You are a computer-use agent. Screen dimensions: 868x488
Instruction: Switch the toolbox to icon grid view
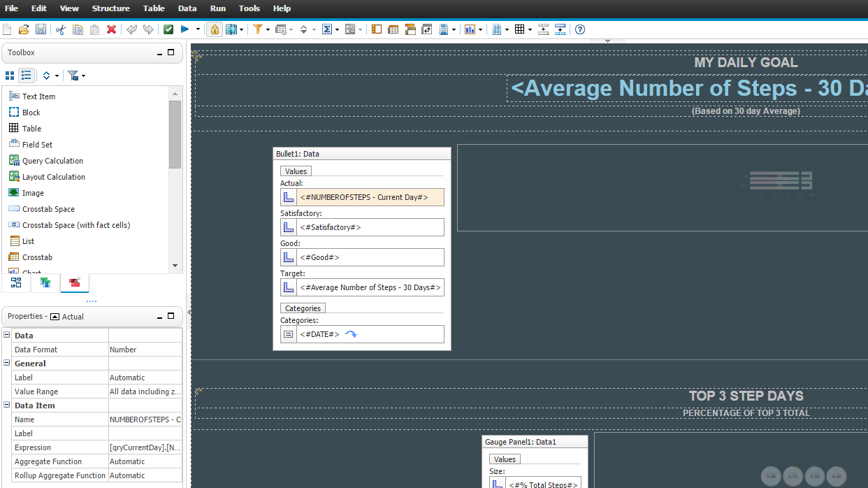[10, 76]
